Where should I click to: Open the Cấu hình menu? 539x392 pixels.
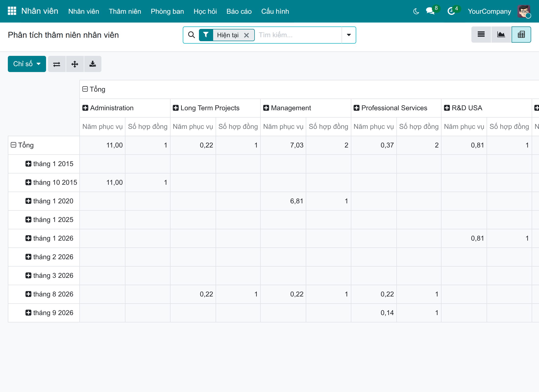pyautogui.click(x=275, y=11)
